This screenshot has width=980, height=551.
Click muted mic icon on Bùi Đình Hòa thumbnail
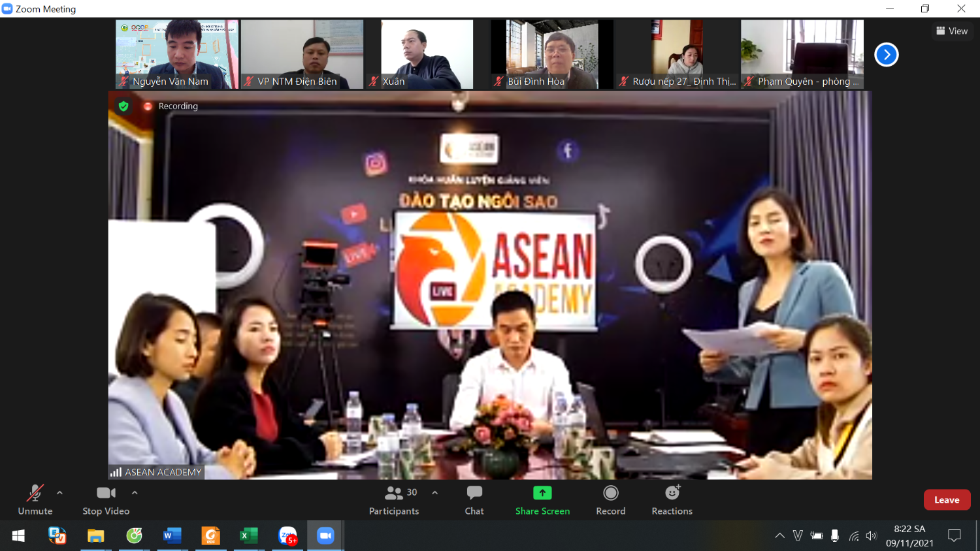(x=498, y=81)
